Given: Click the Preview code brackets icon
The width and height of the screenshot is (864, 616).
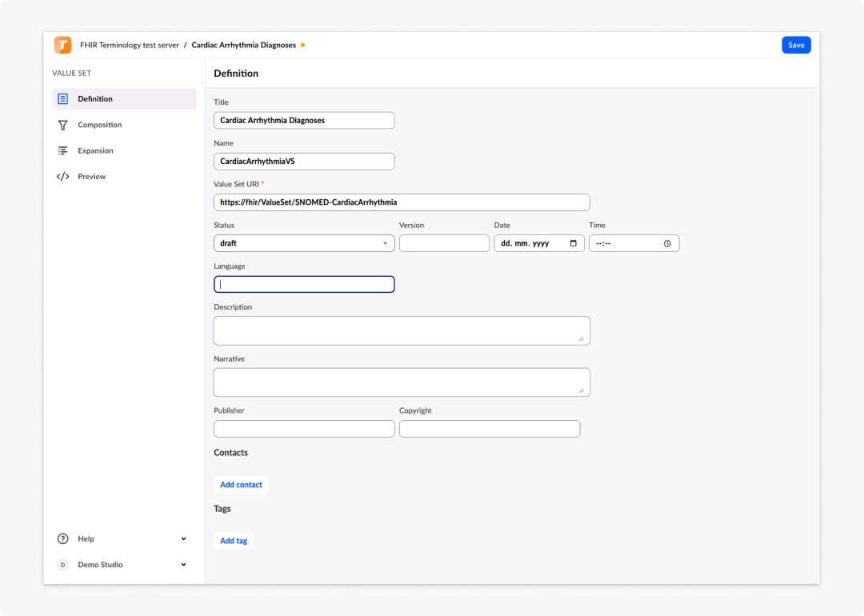Looking at the screenshot, I should click(x=63, y=176).
